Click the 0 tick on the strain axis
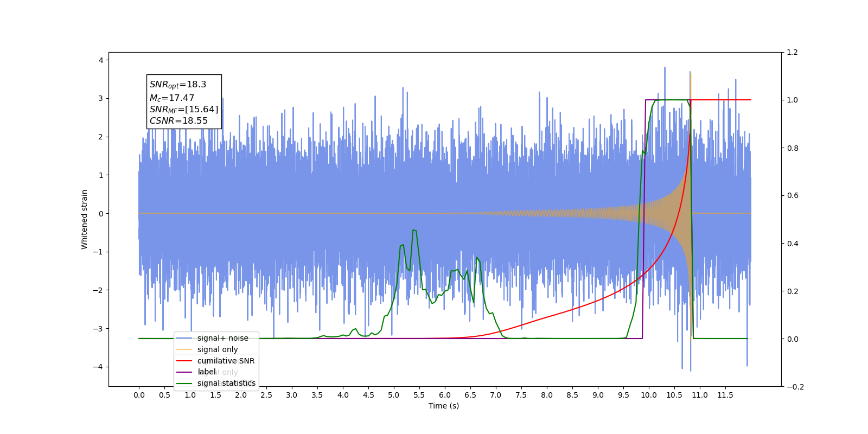 coord(101,214)
